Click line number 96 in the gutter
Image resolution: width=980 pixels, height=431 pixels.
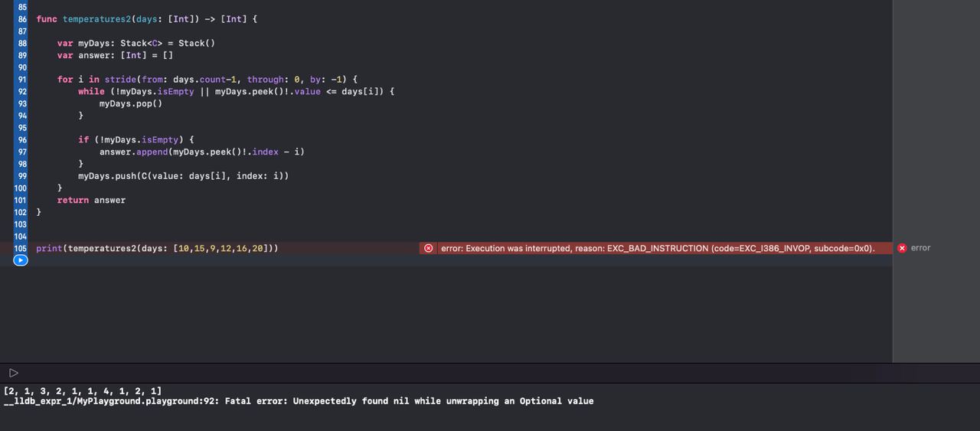point(21,140)
